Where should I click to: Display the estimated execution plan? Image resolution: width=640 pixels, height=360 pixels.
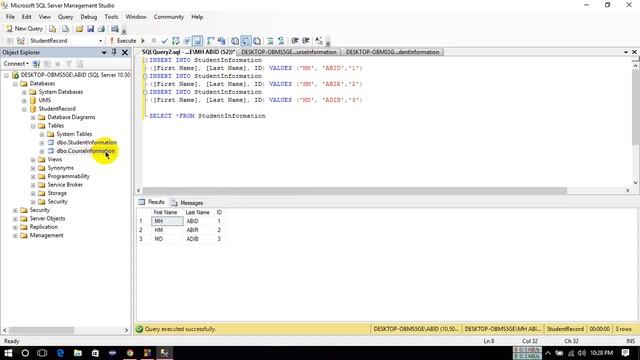click(176, 41)
